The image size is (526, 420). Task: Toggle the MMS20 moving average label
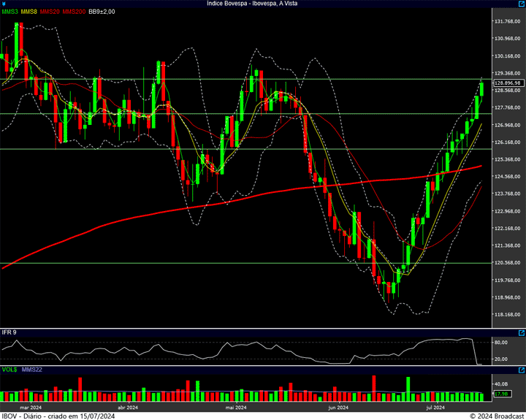coord(50,12)
